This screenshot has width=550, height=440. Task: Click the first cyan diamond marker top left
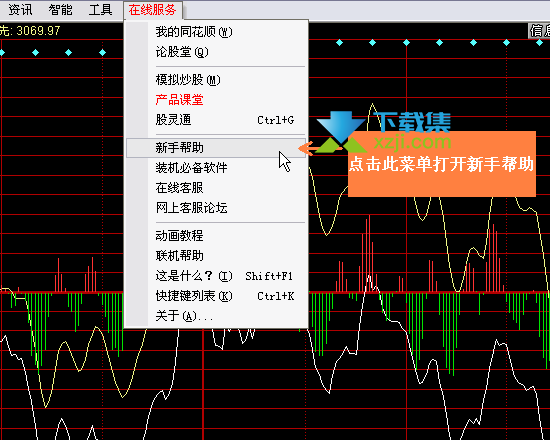point(2,53)
